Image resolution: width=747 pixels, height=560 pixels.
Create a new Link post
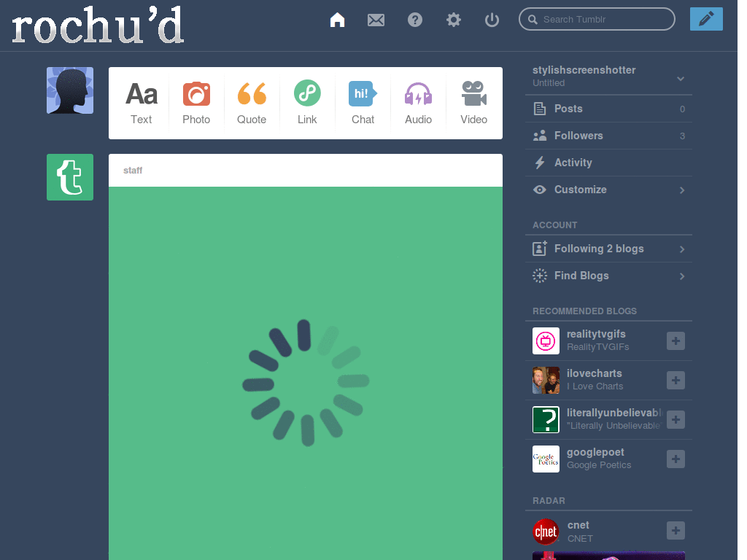click(x=307, y=104)
